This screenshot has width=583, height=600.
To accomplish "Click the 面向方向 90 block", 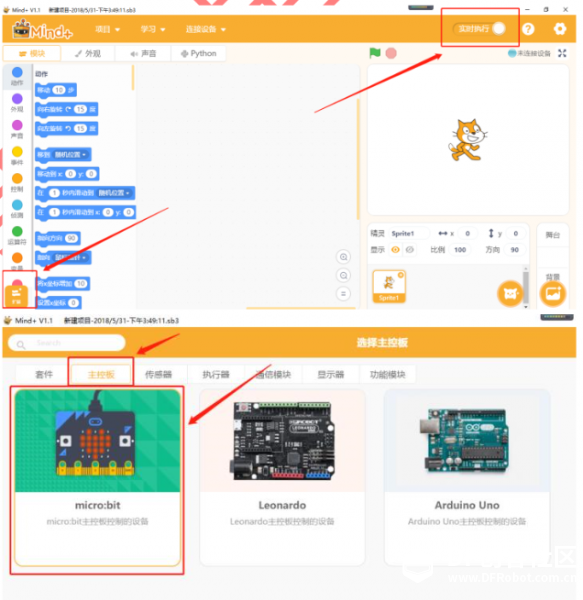I will pos(58,238).
